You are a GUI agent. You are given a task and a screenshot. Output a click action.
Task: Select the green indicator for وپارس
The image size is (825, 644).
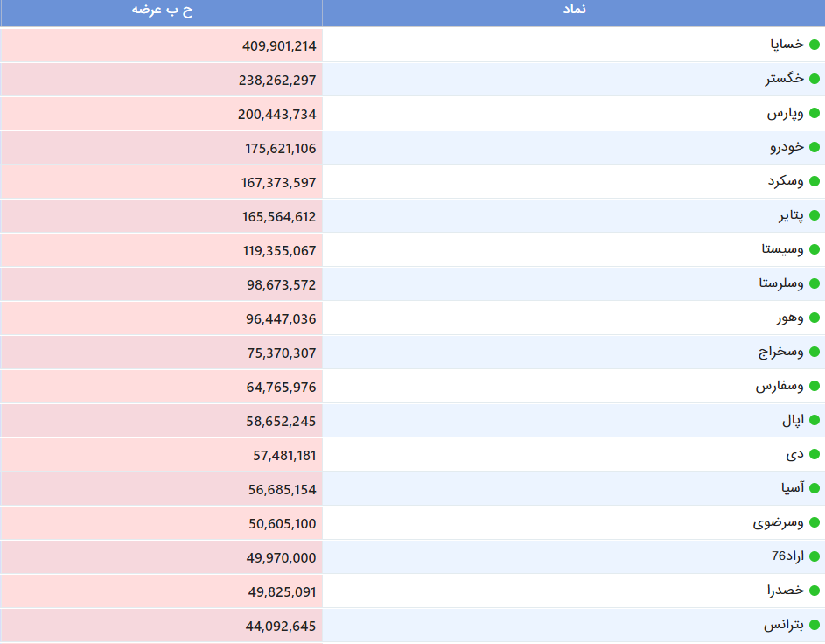(814, 113)
